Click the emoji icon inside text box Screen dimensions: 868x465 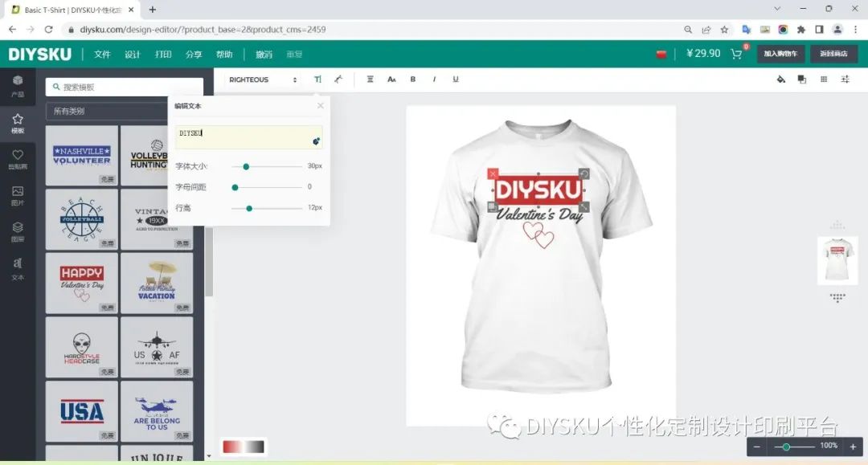pos(316,141)
